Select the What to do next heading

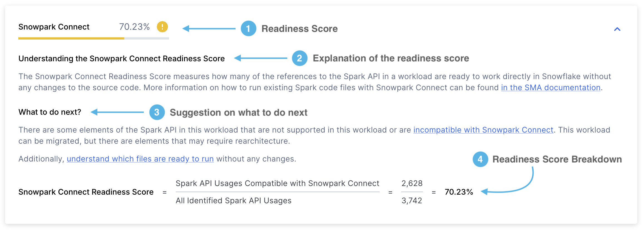(50, 112)
